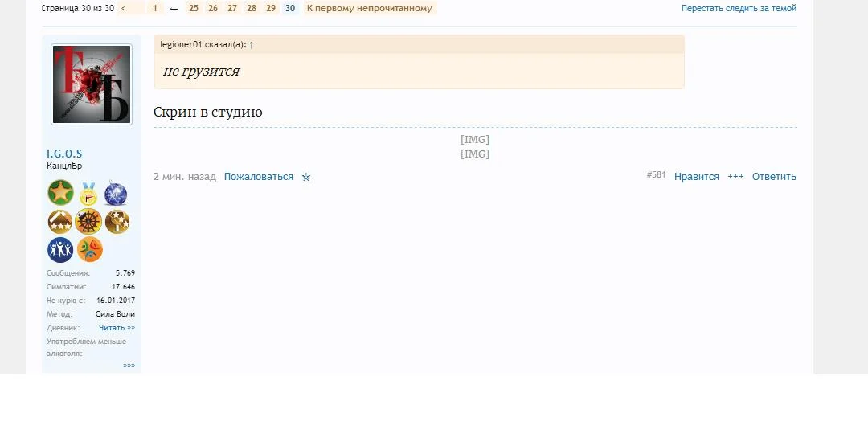This screenshot has width=868, height=422.
Task: Click the blue Christmas ornament badge
Action: [x=116, y=193]
